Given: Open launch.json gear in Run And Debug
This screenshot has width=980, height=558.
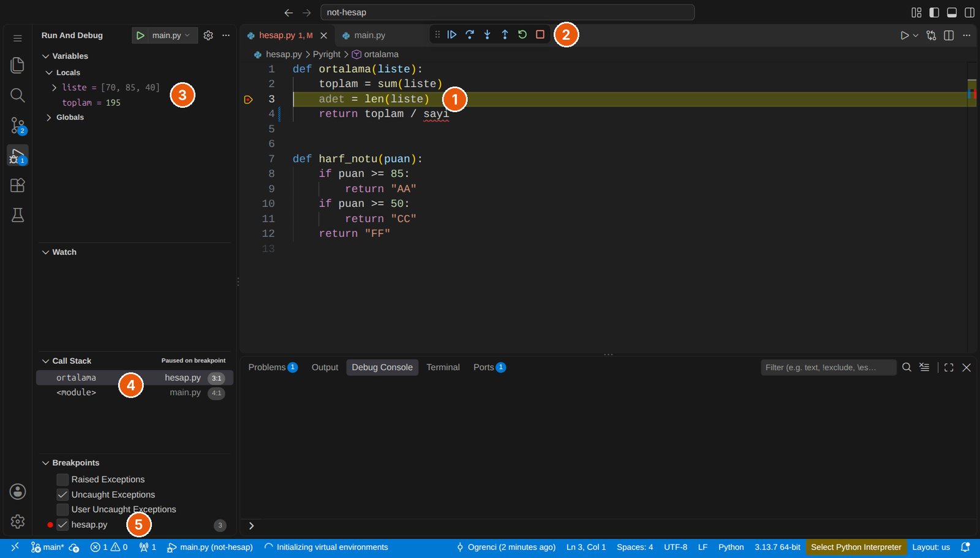Looking at the screenshot, I should pos(208,36).
